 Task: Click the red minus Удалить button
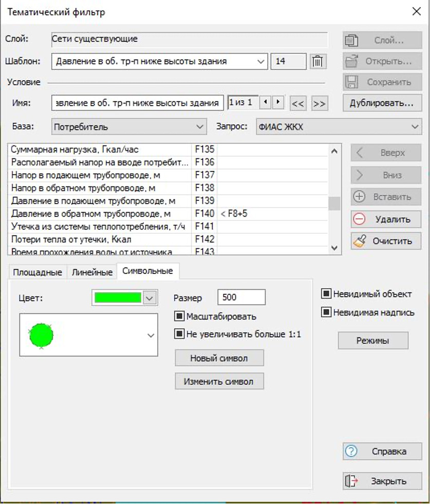click(x=386, y=219)
